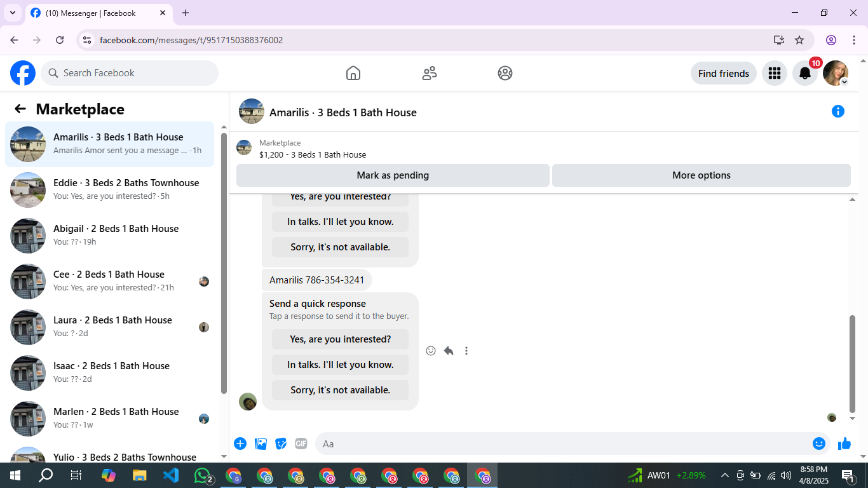Open the account profile picture menu
The width and height of the screenshot is (868, 488).
pyautogui.click(x=836, y=73)
